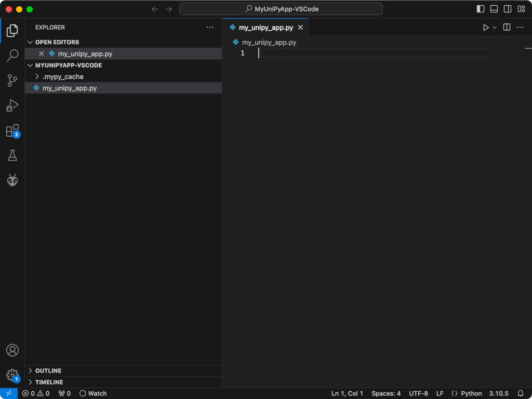Open the Search view in activity bar
Screen dimensions: 532x399
(x=12, y=56)
